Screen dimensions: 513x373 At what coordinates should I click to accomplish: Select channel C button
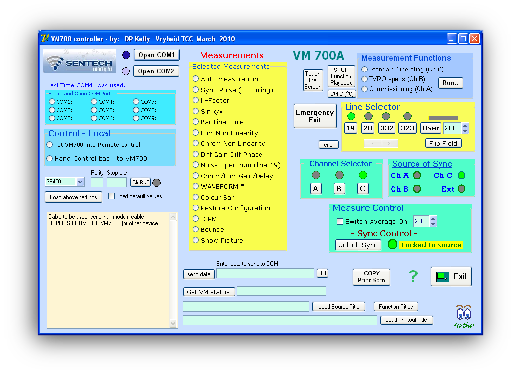(x=363, y=189)
